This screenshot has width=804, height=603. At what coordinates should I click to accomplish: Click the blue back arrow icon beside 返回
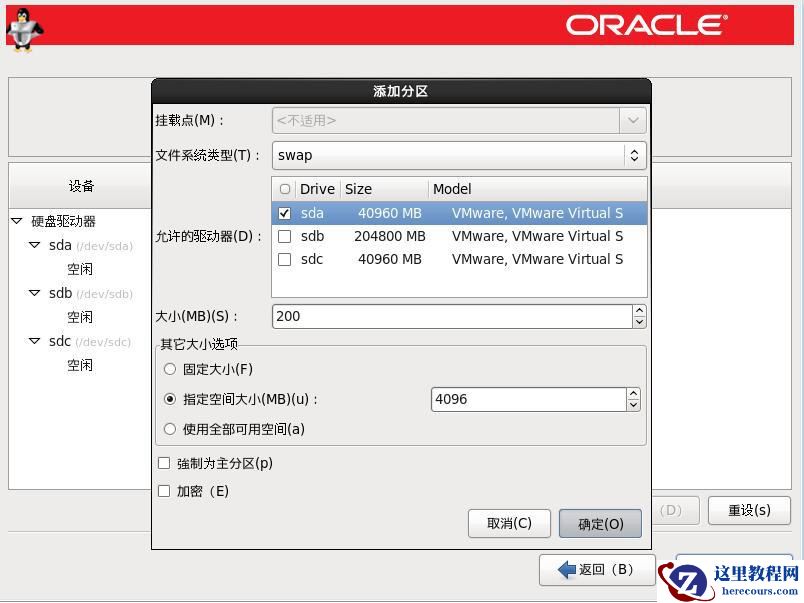point(567,569)
